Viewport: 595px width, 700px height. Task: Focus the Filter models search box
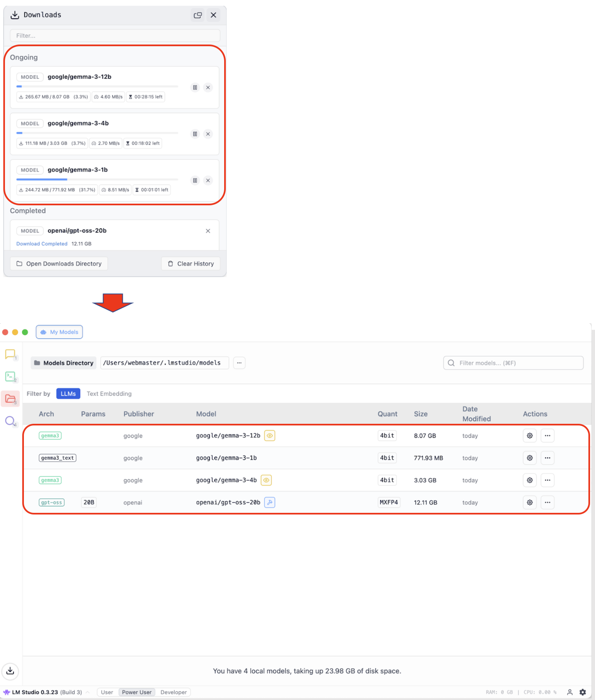(x=513, y=363)
